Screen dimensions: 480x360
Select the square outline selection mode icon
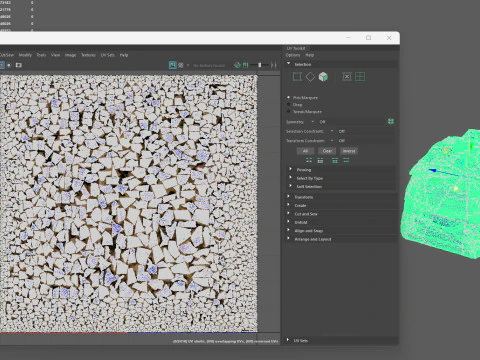click(297, 77)
